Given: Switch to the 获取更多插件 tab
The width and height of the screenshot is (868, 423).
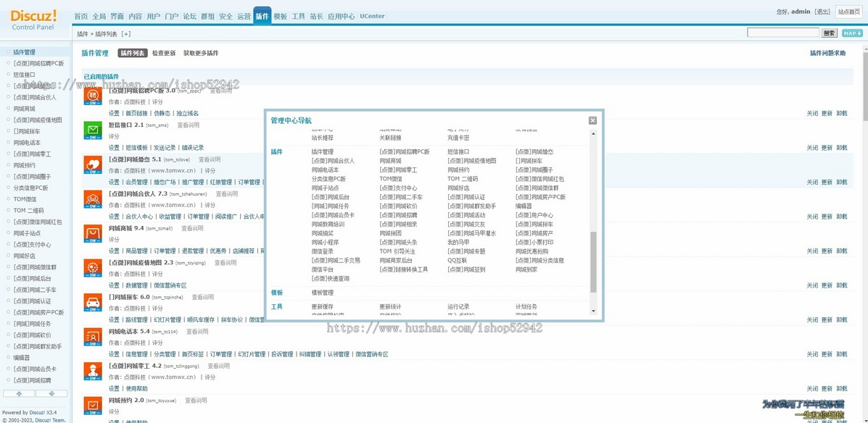Looking at the screenshot, I should pyautogui.click(x=201, y=53).
